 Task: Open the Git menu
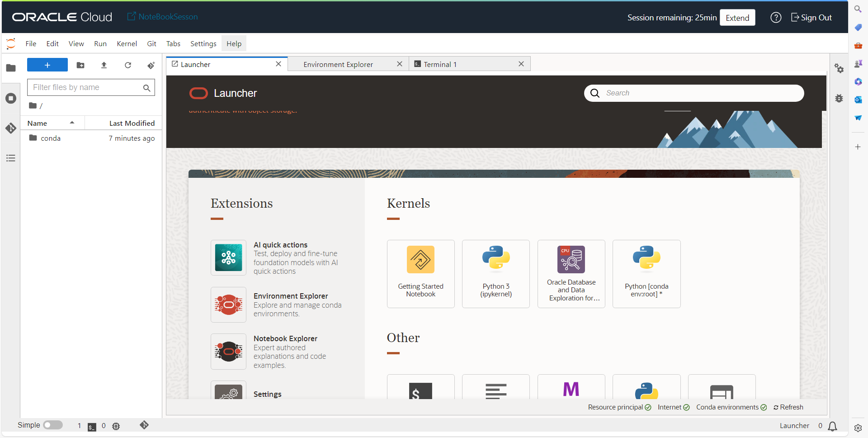click(x=151, y=44)
